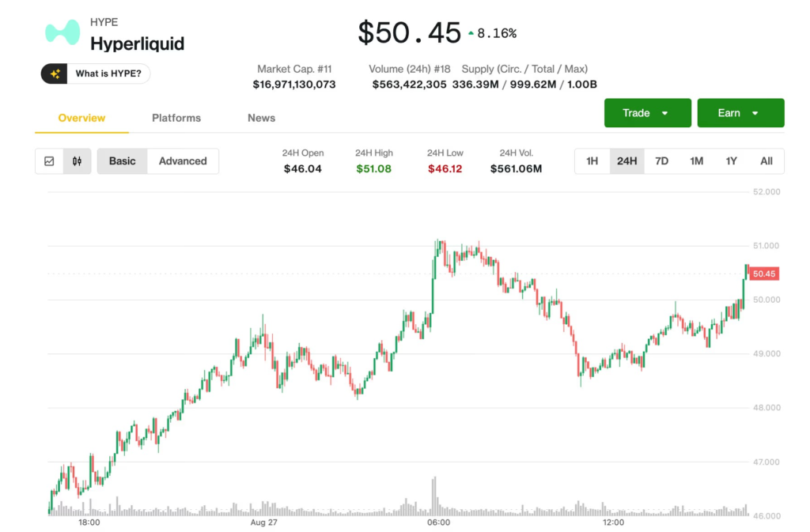The height and width of the screenshot is (532, 810).
Task: Click the sparkle icon beside What is HYPE
Action: pyautogui.click(x=55, y=74)
